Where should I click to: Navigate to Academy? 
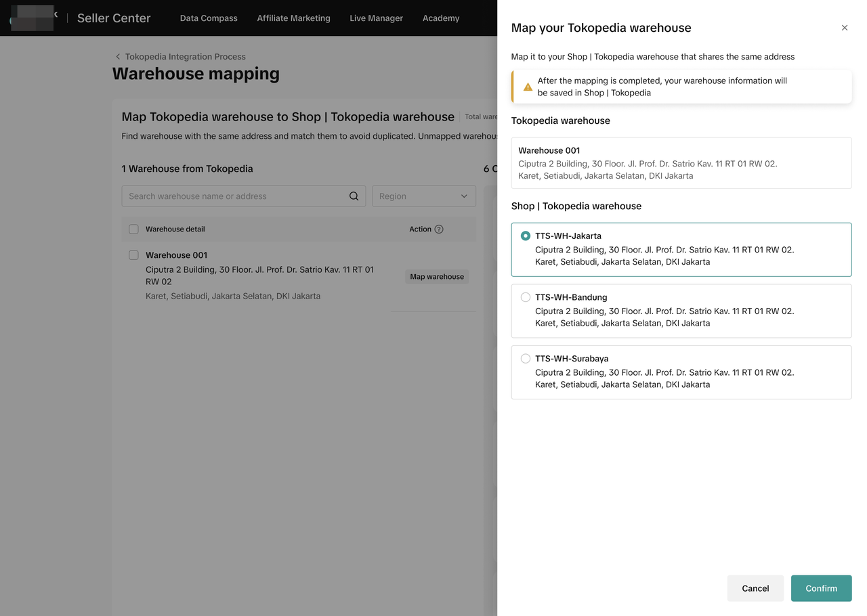[x=441, y=18]
